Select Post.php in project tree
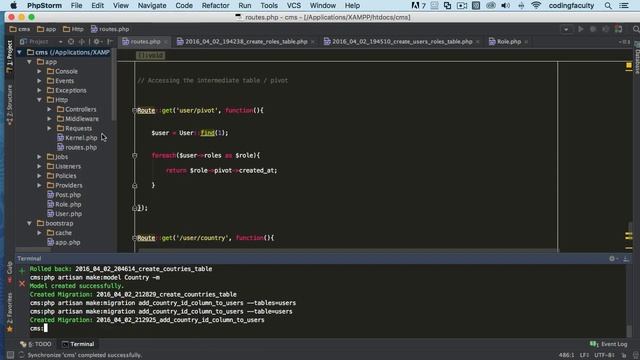Viewport: 640px width, 360px height. click(64, 195)
